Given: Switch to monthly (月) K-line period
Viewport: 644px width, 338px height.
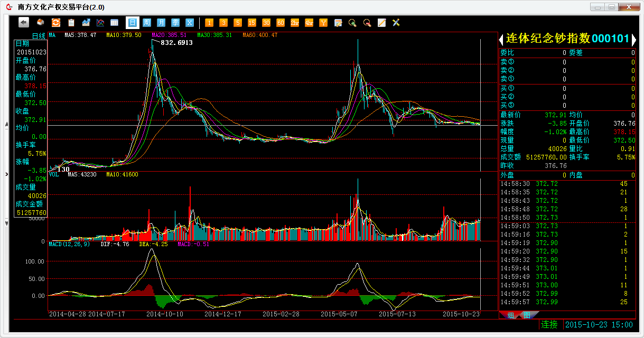Looking at the screenshot, I should coord(161,23).
